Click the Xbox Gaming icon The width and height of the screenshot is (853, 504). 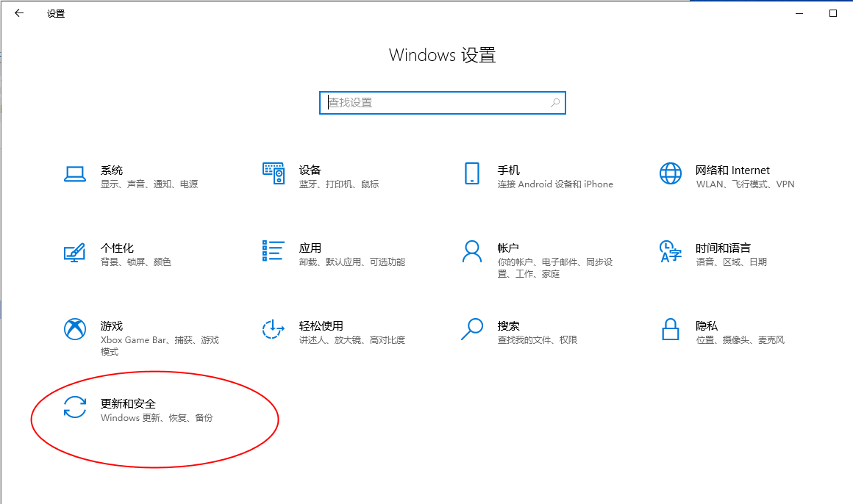pos(74,329)
